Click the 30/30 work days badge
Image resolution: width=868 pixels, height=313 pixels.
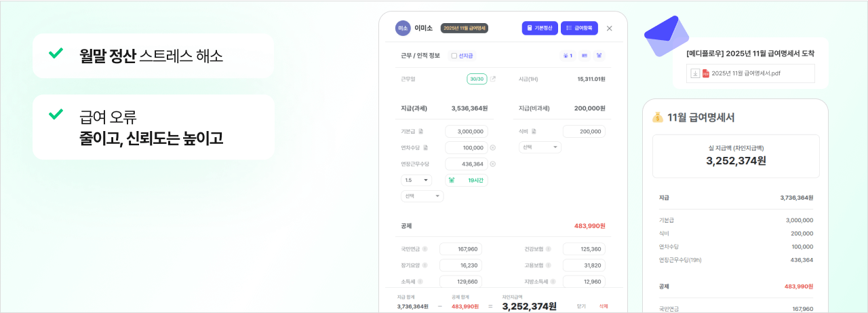click(x=477, y=79)
